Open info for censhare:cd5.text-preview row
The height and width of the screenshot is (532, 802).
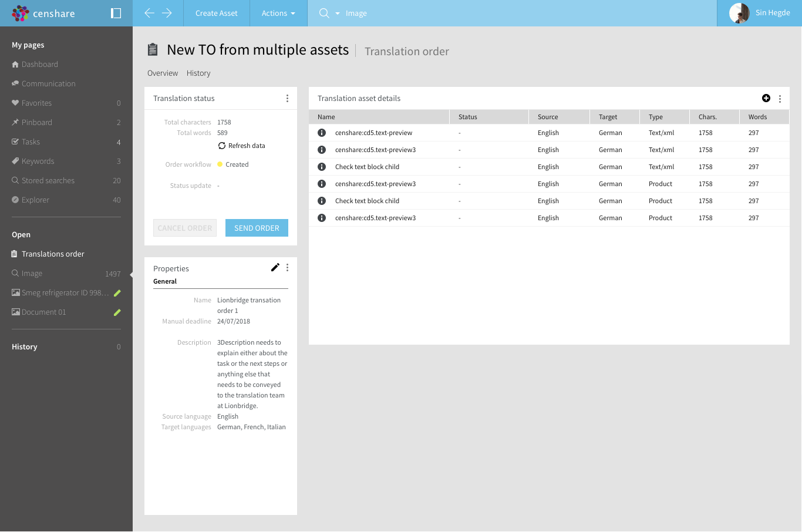tap(322, 133)
